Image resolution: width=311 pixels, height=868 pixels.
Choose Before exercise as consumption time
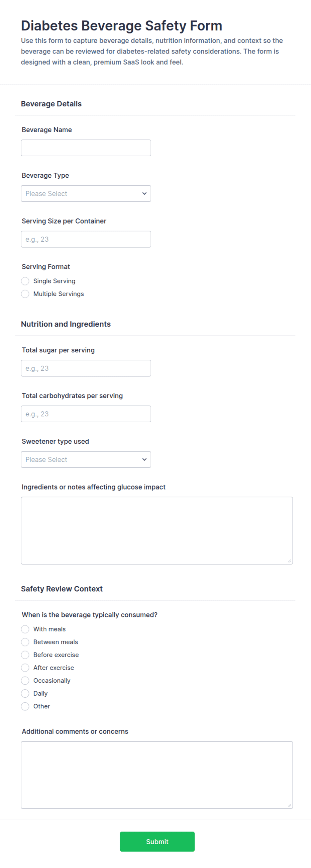tap(25, 655)
